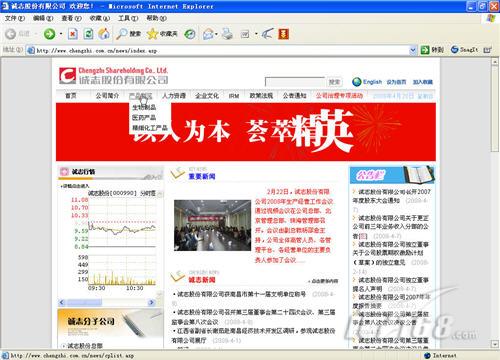Click the green Go button
This screenshot has height=360, width=500.
pyautogui.click(x=432, y=50)
